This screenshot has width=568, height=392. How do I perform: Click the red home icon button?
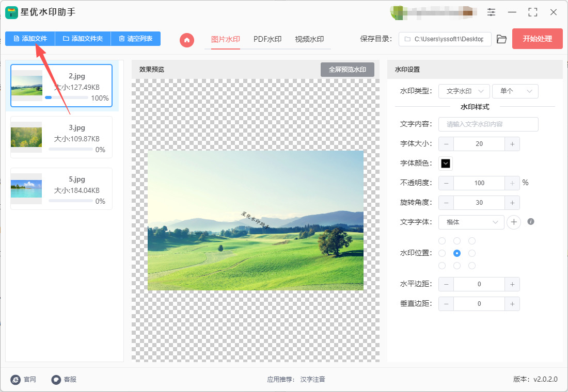187,40
